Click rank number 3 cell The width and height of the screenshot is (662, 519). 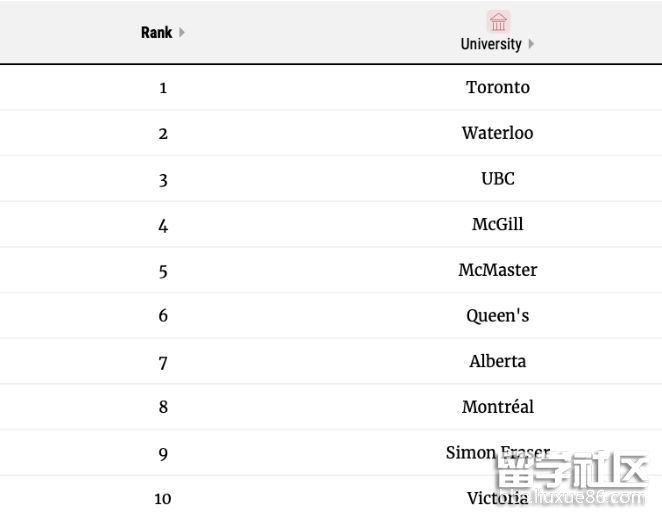pos(163,180)
